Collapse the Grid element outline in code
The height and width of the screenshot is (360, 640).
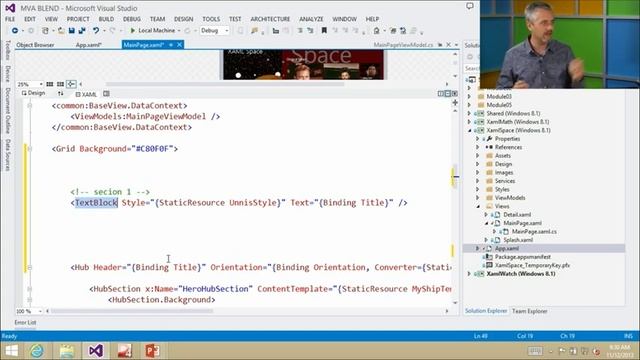(29, 149)
